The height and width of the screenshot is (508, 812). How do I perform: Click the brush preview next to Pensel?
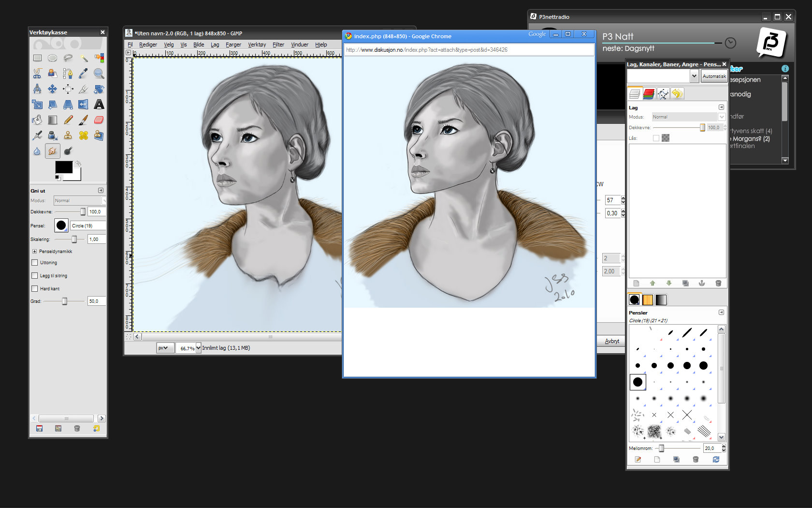pos(61,225)
